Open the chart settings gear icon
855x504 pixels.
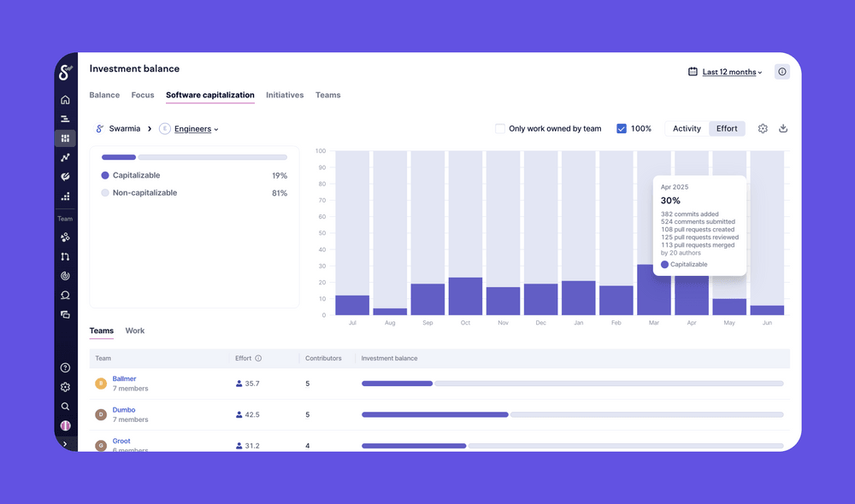763,128
